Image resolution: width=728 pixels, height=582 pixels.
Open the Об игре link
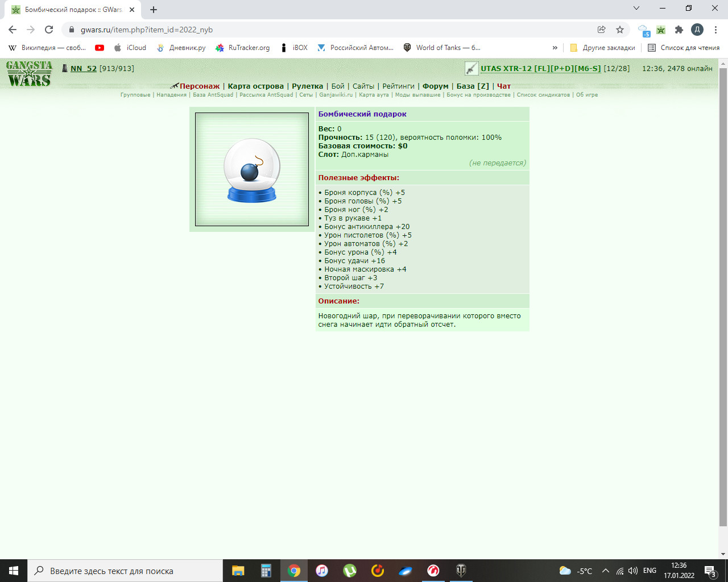(x=587, y=95)
